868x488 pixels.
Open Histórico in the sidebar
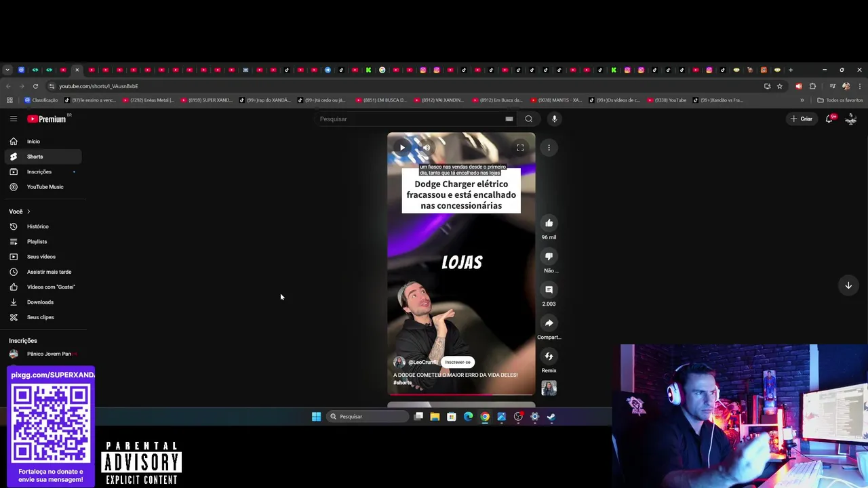[43, 226]
